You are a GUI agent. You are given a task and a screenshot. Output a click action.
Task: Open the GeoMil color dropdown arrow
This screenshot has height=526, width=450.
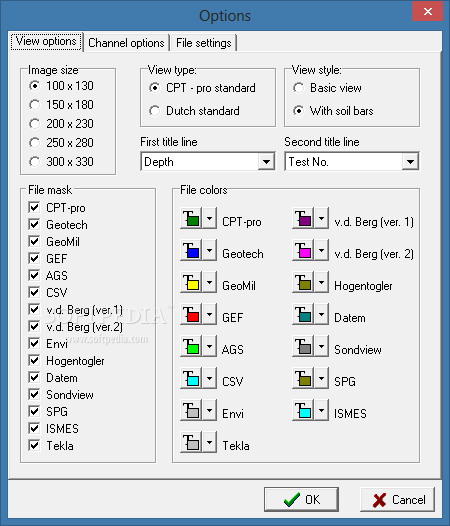(x=209, y=282)
